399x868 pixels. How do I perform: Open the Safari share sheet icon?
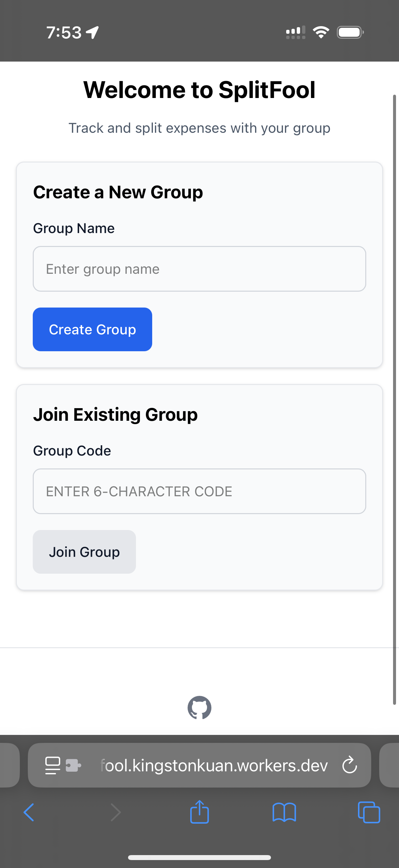click(199, 812)
